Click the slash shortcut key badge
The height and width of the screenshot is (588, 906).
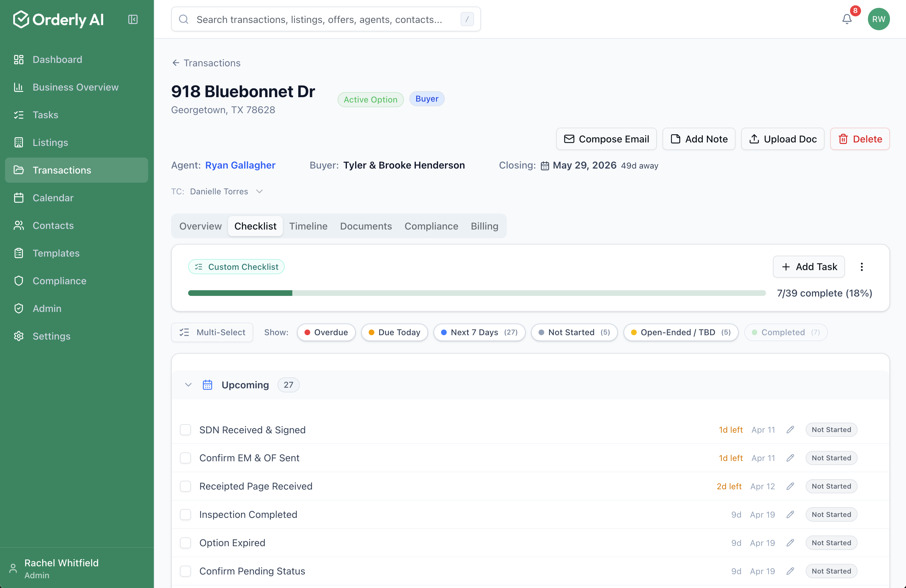click(x=467, y=19)
